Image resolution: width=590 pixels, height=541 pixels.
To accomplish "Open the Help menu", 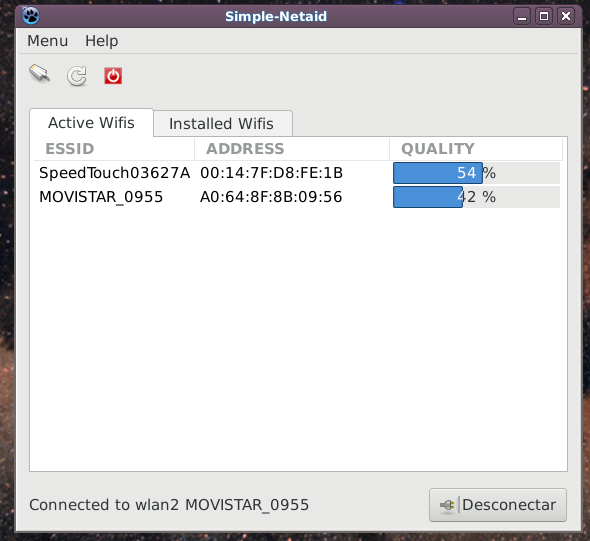I will pyautogui.click(x=101, y=41).
